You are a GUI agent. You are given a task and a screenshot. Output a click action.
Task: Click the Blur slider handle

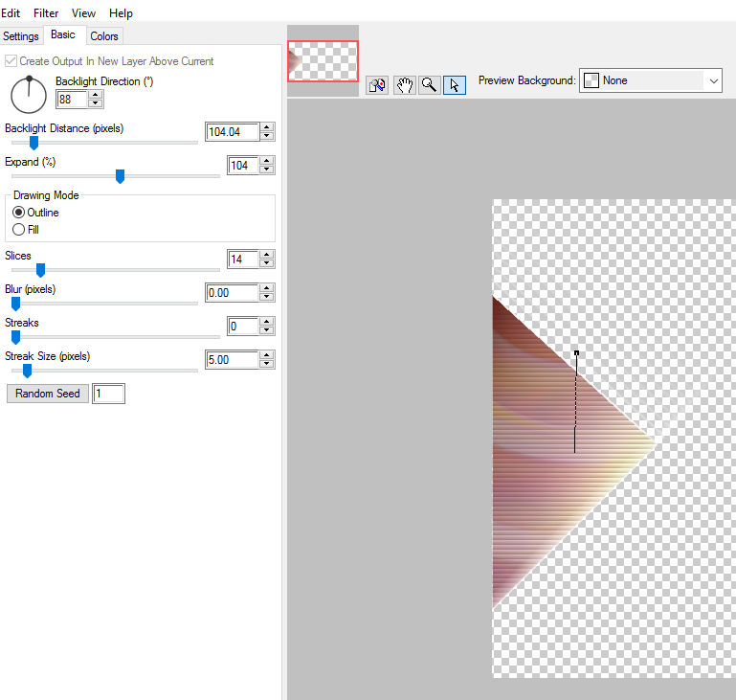(x=16, y=304)
